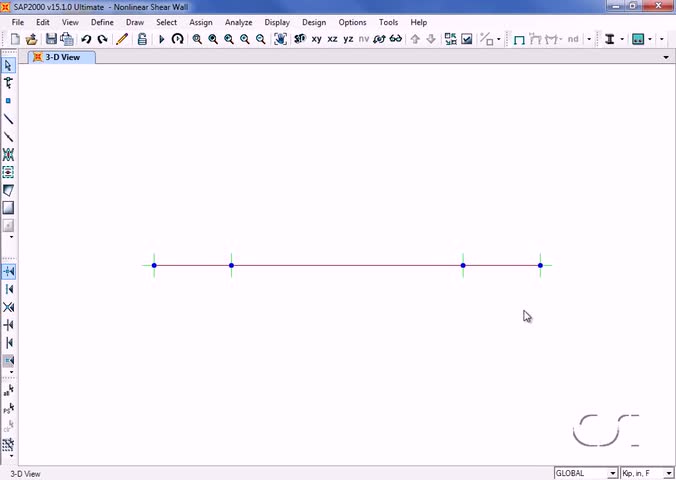Screen dimensions: 676x480
Task: Switch to xz plane view
Action: pos(332,39)
